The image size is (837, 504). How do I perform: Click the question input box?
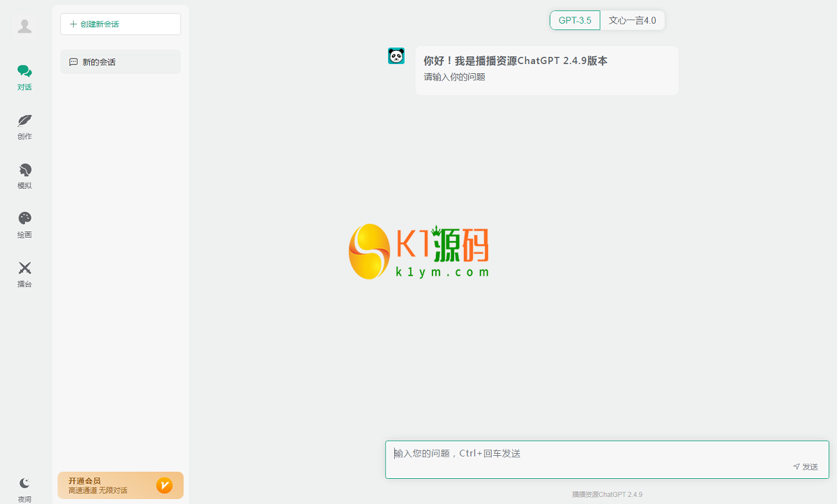click(x=607, y=459)
